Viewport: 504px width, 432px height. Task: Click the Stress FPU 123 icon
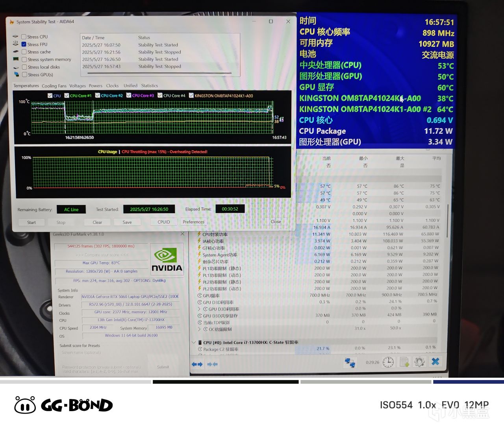[x=16, y=44]
